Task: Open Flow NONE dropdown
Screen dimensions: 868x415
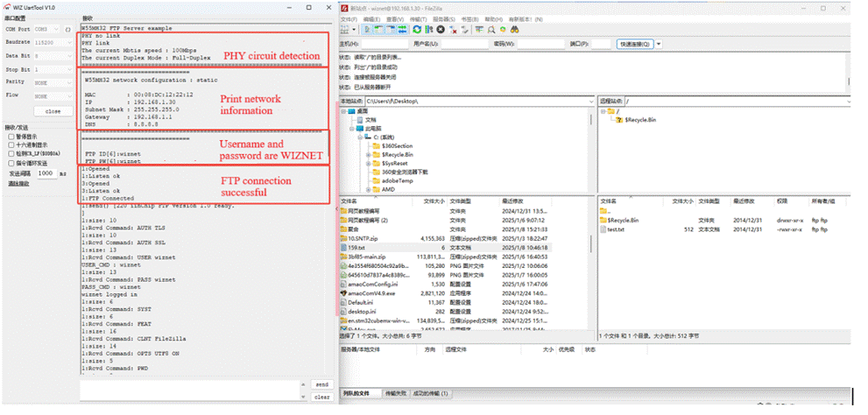Action: click(x=53, y=96)
